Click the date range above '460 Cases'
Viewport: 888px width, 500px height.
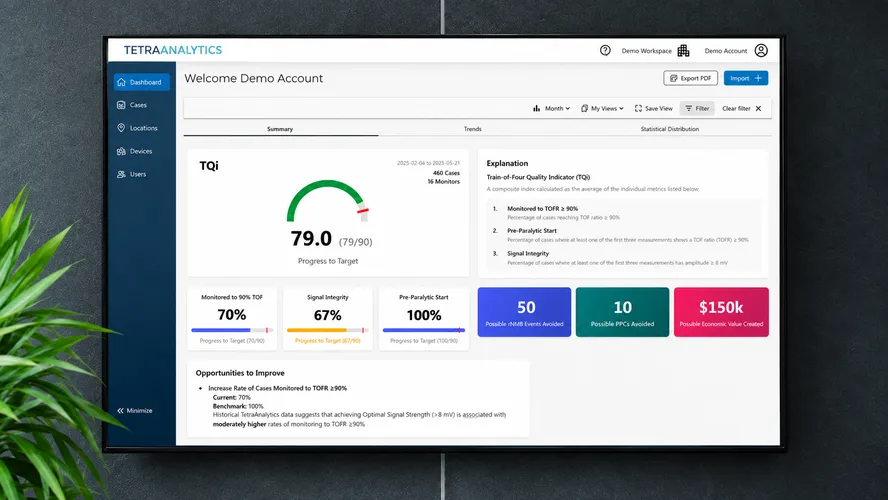(x=428, y=163)
